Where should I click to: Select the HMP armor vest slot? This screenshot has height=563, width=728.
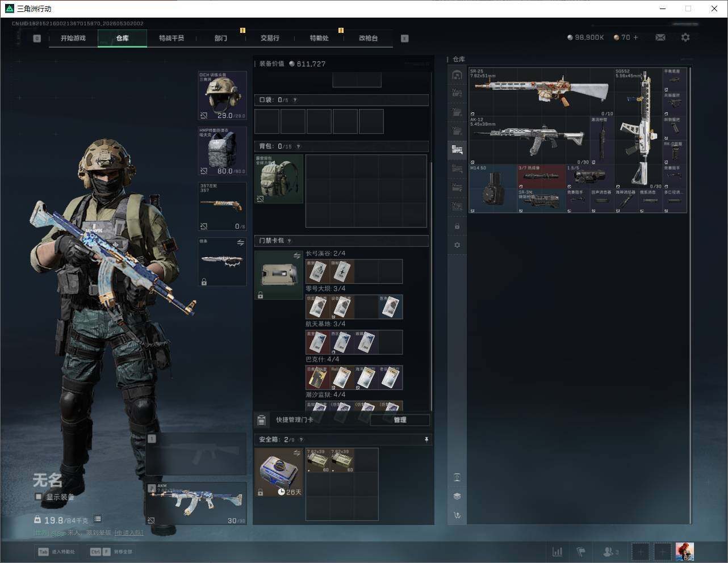pyautogui.click(x=222, y=151)
